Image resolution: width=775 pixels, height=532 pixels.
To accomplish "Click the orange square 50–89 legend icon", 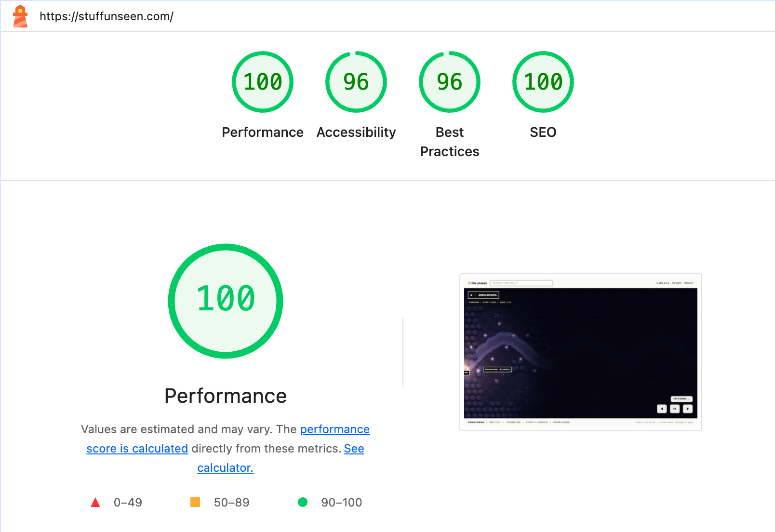I will click(195, 502).
